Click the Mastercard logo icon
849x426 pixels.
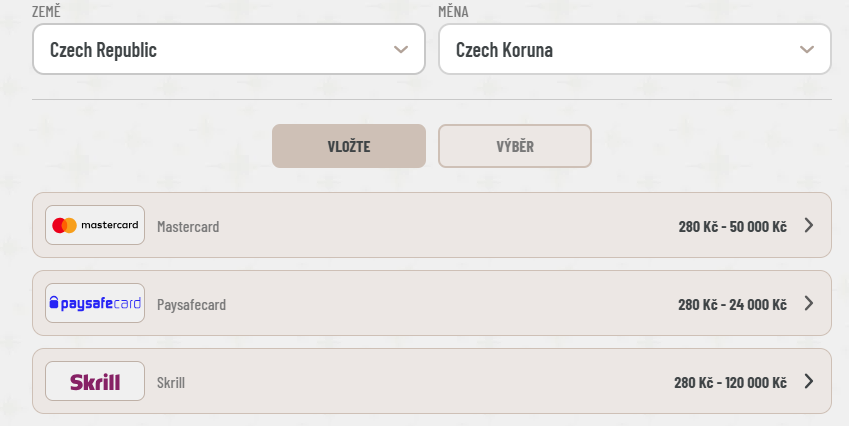click(x=95, y=225)
